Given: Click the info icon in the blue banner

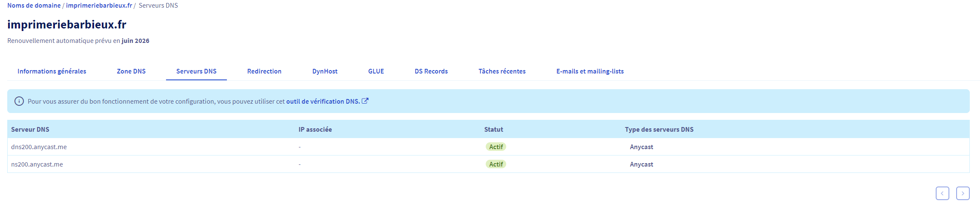Looking at the screenshot, I should coord(19,101).
